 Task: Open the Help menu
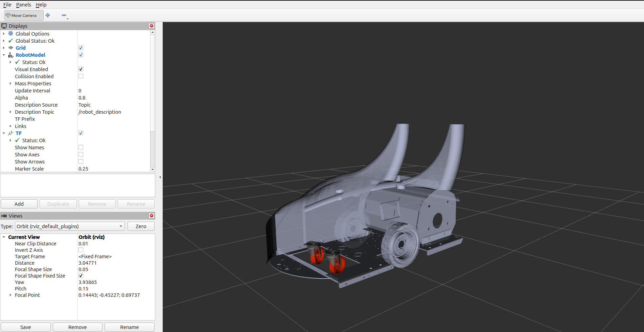tap(41, 5)
